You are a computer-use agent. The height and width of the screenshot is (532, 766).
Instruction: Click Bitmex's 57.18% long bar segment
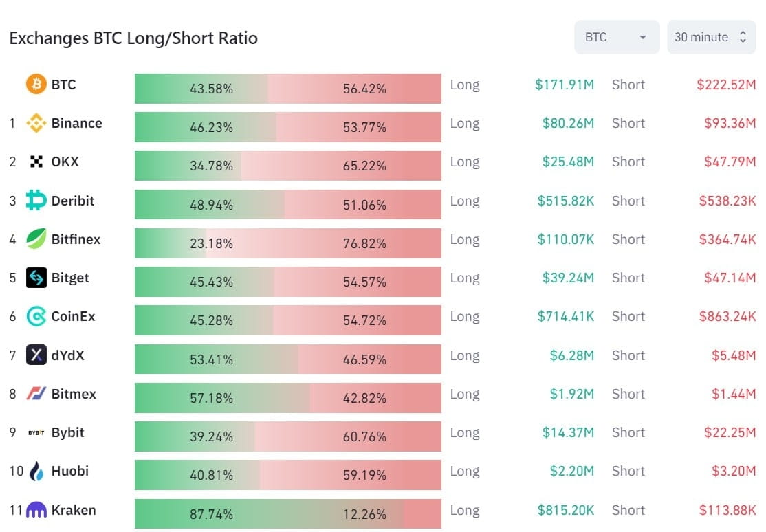click(221, 398)
